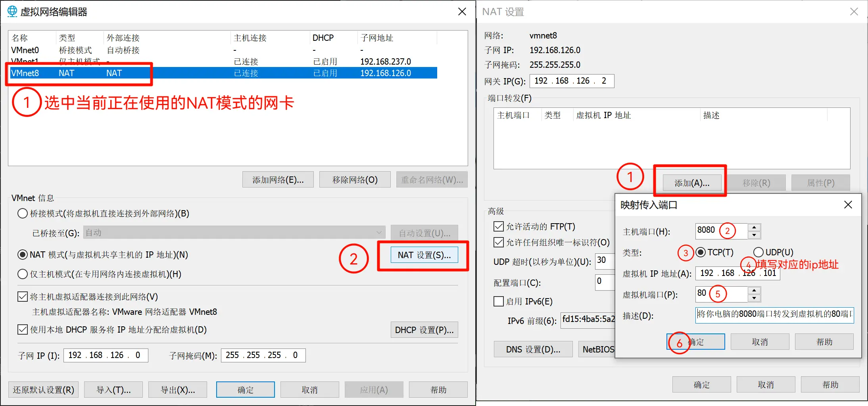Click the 描述 text field
The image size is (868, 406).
pos(775,315)
